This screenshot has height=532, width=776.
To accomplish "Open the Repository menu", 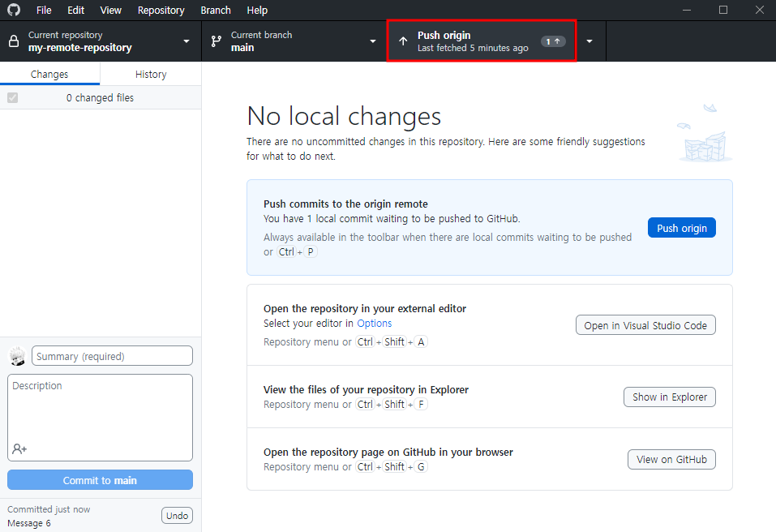I will pos(161,10).
